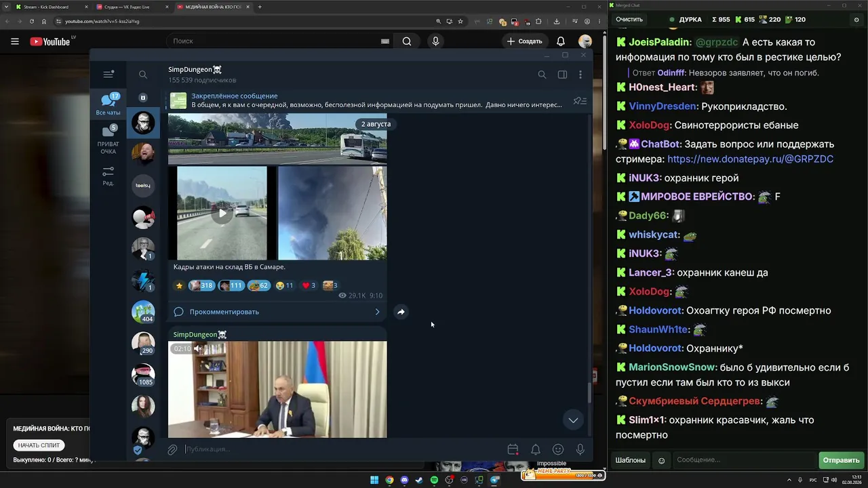The width and height of the screenshot is (868, 488).
Task: Click the reaction with 318 count
Action: coord(201,285)
